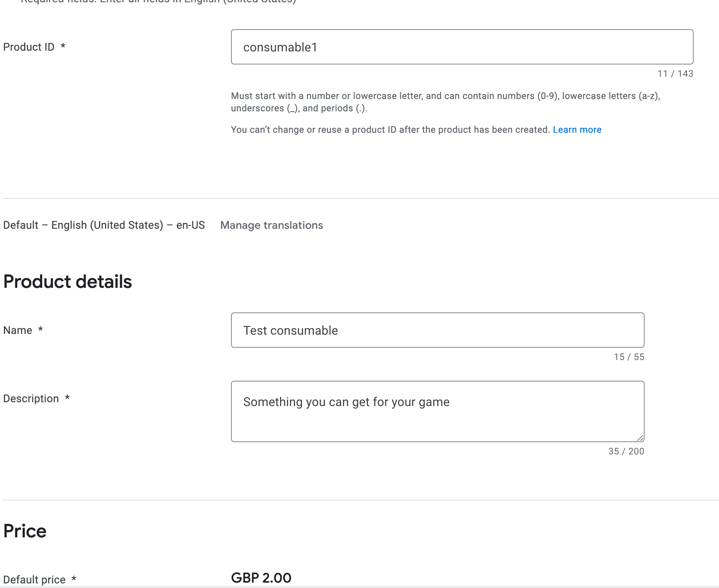Click the Product ID format rules hint
Viewport: 719px width, 588px height.
pyautogui.click(x=445, y=102)
